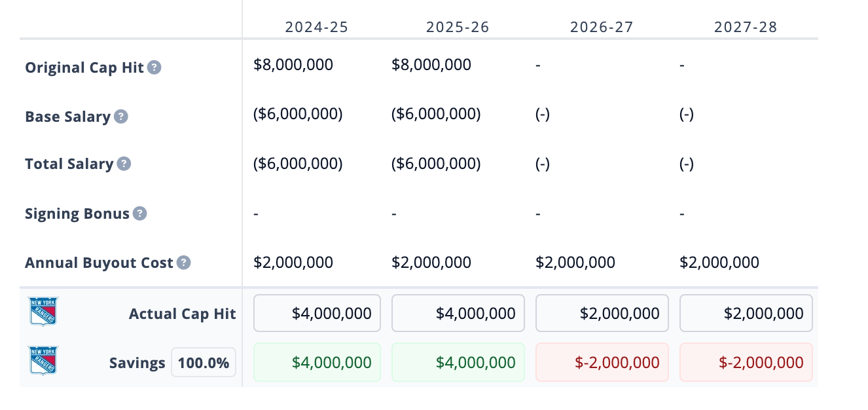This screenshot has width=868, height=410.
Task: Click 2024-25 Actual Cap Hit field
Action: click(x=317, y=313)
